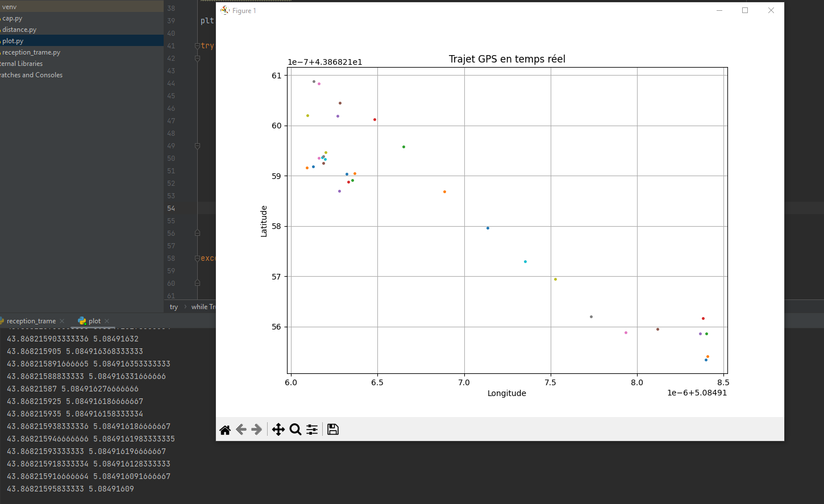Reset the plot view with Home icon
Viewport: 824px width, 504px height.
225,430
